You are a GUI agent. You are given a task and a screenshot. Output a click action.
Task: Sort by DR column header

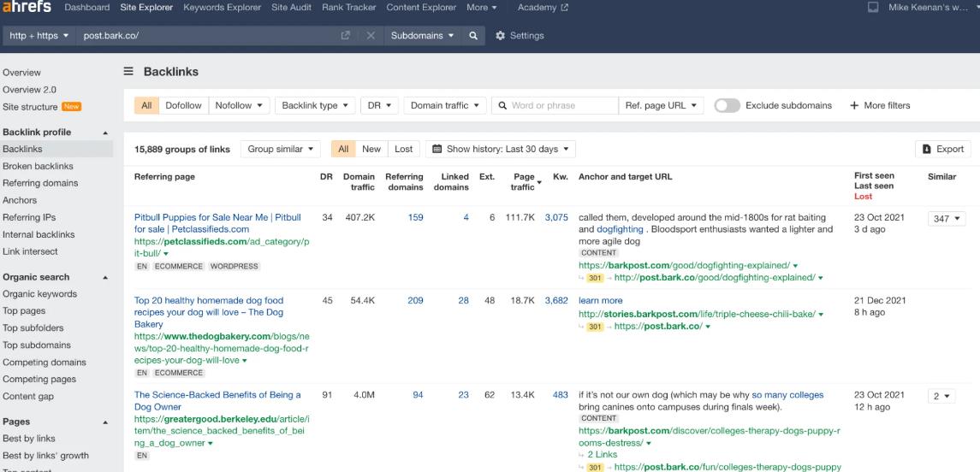[x=326, y=177]
